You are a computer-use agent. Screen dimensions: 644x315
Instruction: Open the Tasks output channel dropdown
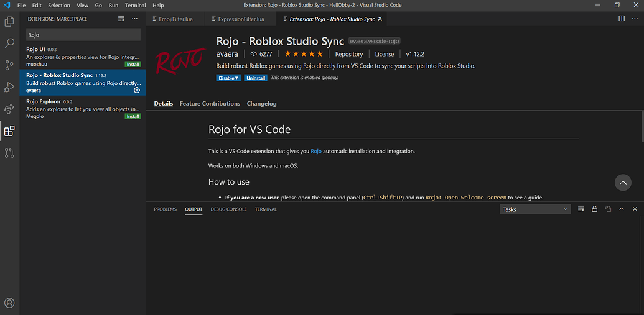tap(535, 209)
